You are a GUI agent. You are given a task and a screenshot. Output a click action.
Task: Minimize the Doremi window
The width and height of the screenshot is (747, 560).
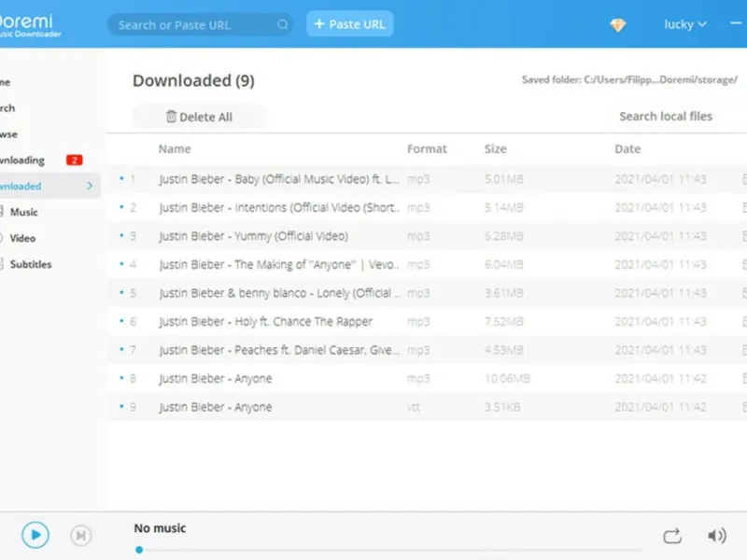tap(736, 23)
